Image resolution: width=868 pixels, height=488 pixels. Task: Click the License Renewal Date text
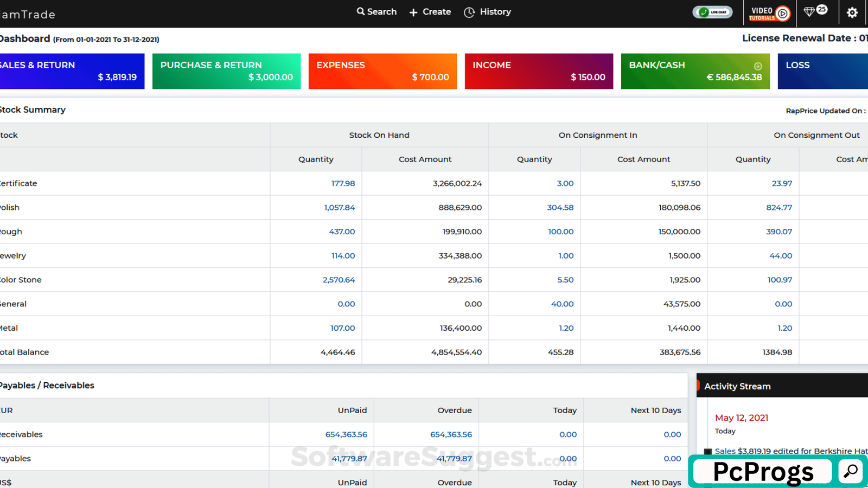pos(805,38)
